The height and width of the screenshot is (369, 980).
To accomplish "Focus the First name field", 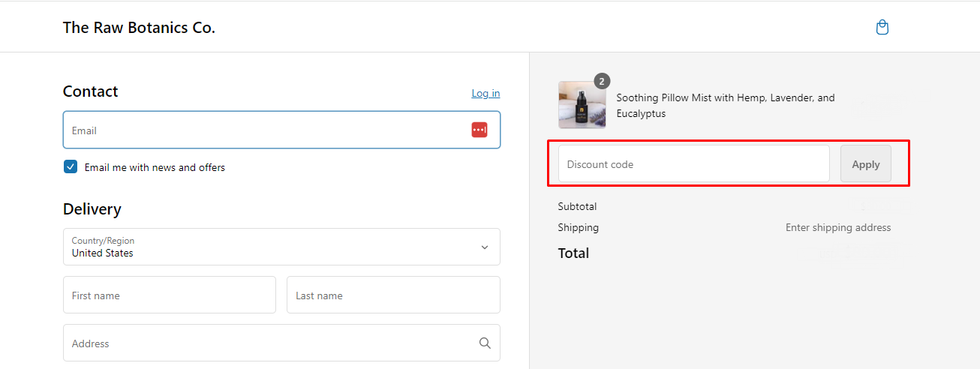I will (170, 295).
